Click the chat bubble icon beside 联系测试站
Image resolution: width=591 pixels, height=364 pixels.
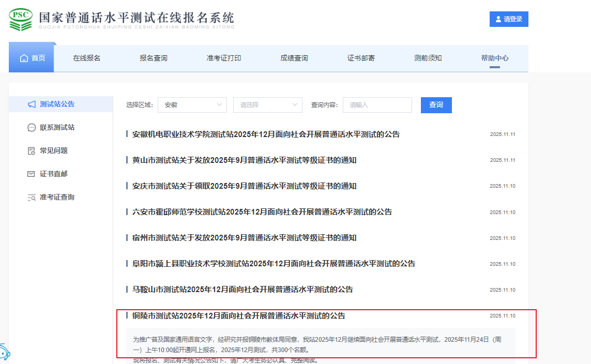tap(32, 128)
